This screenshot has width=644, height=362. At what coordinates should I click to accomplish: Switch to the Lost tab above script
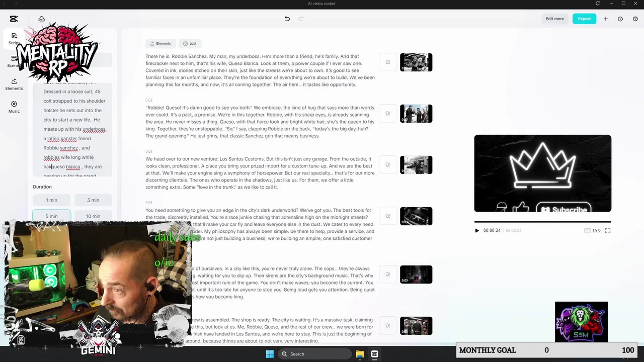pos(190,43)
